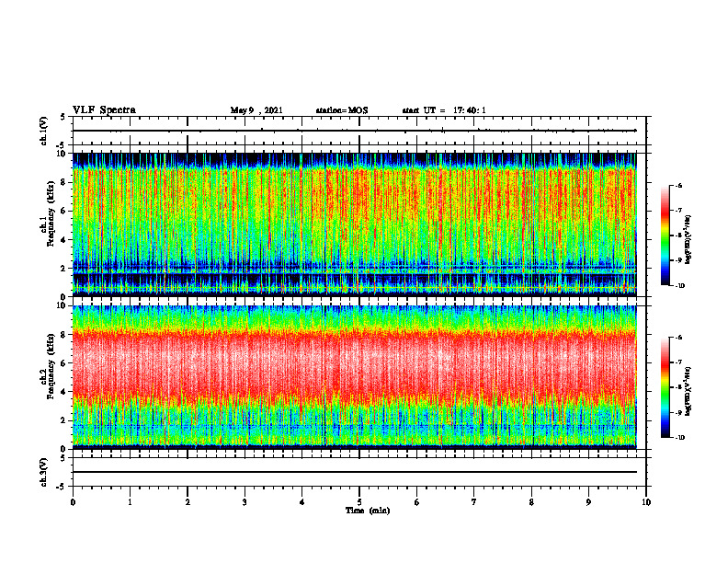728x563 pixels.
Task: Click the "-10" label on the ch.2 color bar
Action: (x=679, y=438)
